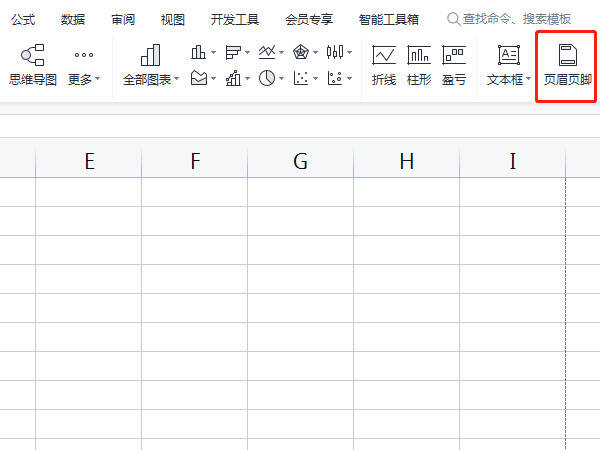Select column H header
The image size is (600, 450).
pyautogui.click(x=407, y=161)
